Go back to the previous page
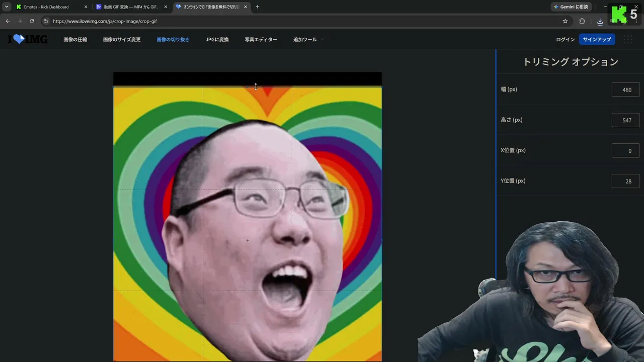The width and height of the screenshot is (644, 362). click(8, 21)
